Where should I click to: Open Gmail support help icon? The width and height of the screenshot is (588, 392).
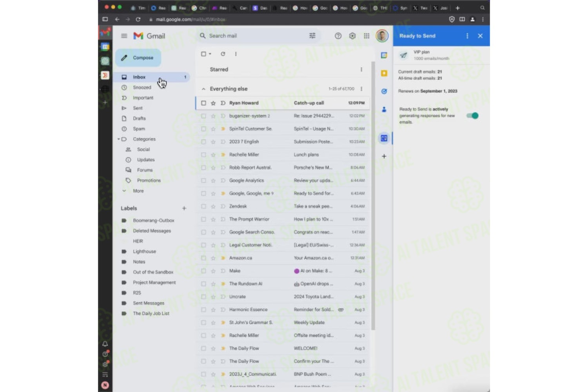[338, 36]
